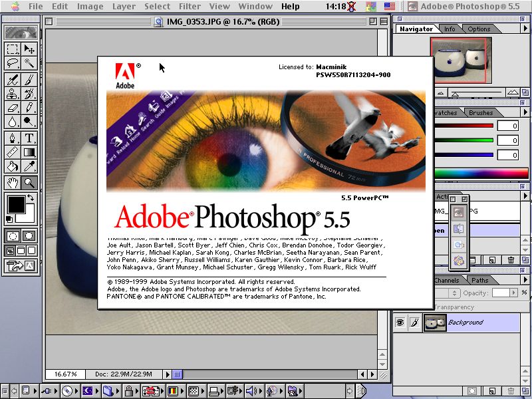Viewport: 532px width, 399px height.
Task: Click the color ramp spectrum bar
Action: point(481,174)
